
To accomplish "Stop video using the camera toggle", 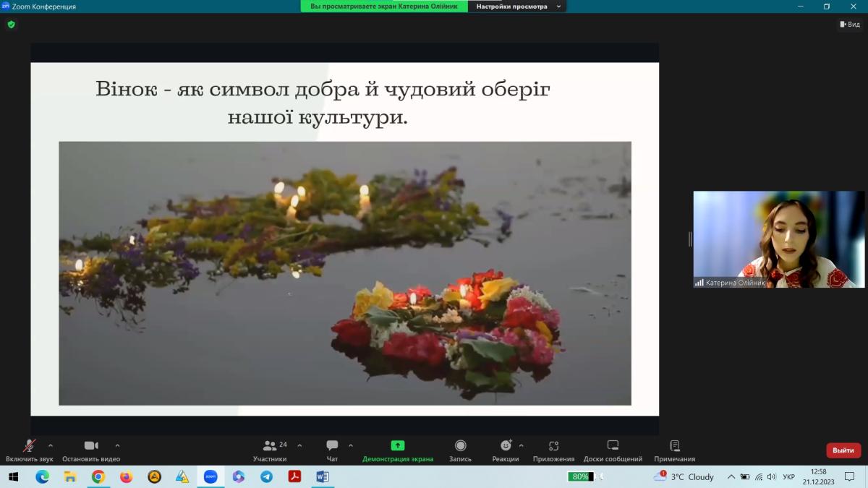I will (x=91, y=446).
